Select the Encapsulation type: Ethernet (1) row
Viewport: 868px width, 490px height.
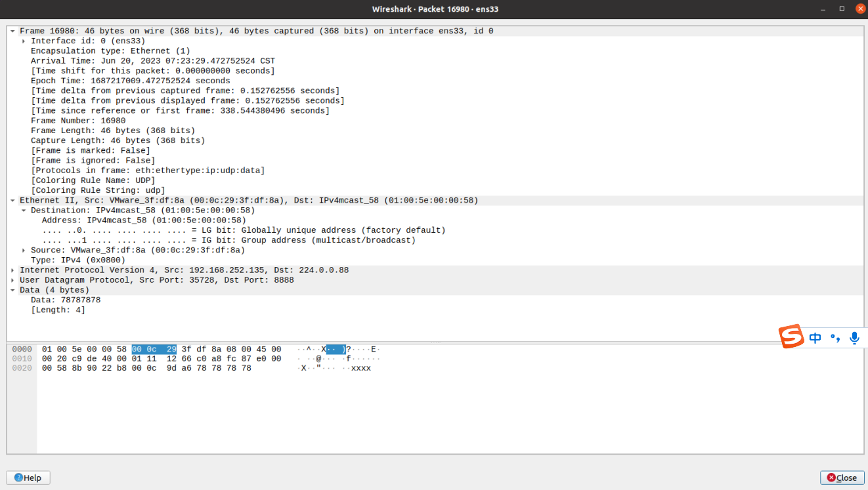436,51
